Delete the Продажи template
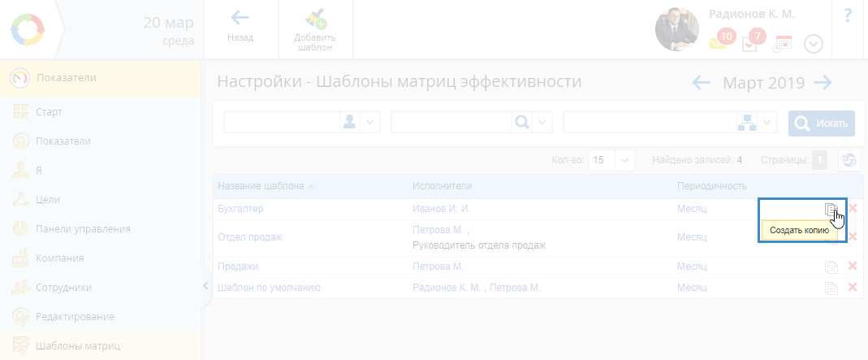 click(853, 266)
